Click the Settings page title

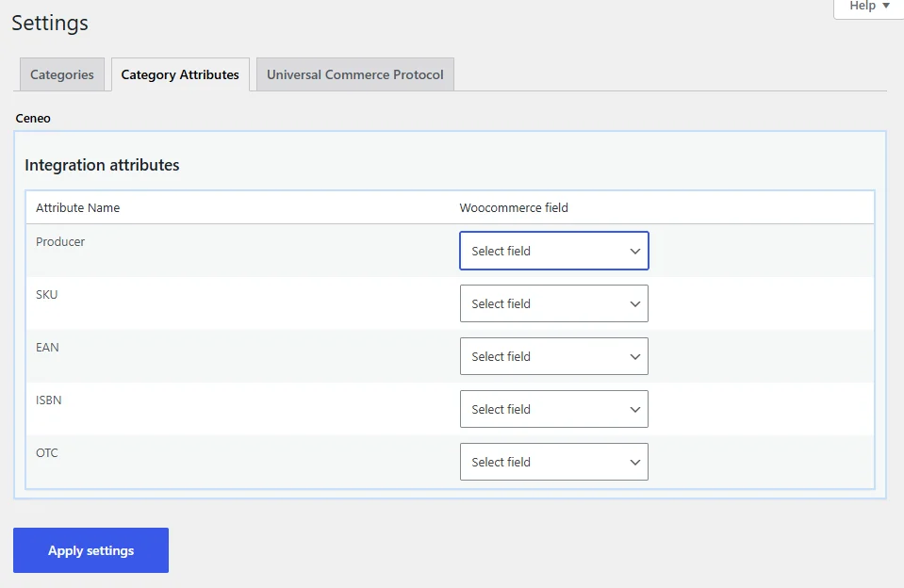tap(50, 23)
